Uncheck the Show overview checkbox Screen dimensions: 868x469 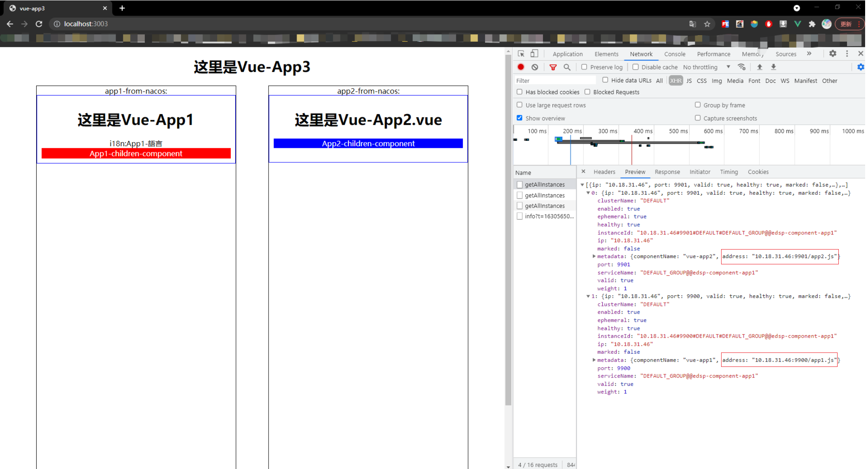[x=520, y=118]
